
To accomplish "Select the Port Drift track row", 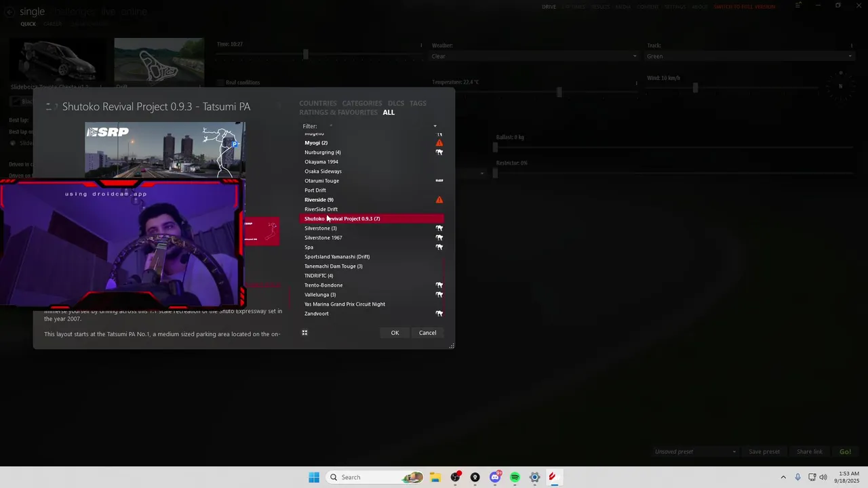I will point(372,190).
